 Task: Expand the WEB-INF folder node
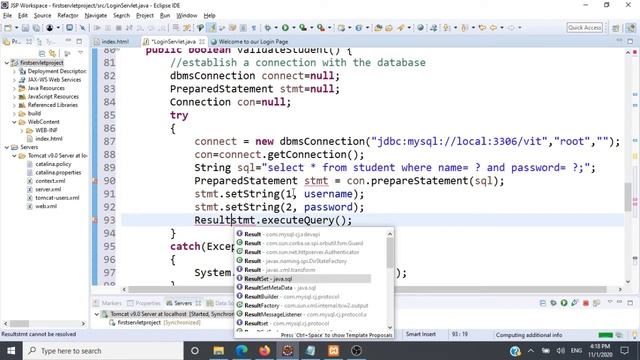[x=22, y=130]
